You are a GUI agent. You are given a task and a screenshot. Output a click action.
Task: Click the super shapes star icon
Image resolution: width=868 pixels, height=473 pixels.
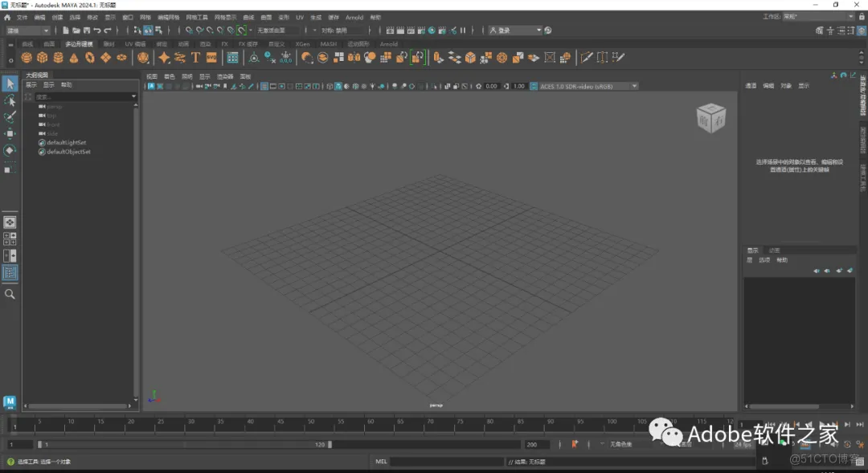(164, 58)
